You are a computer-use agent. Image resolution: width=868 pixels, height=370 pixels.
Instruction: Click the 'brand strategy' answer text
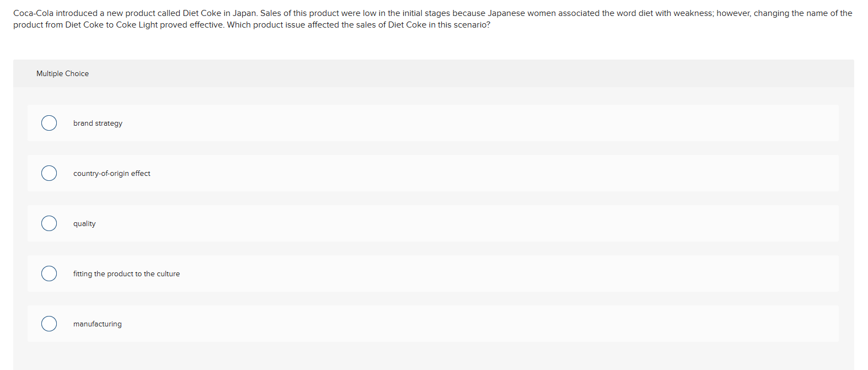(98, 124)
